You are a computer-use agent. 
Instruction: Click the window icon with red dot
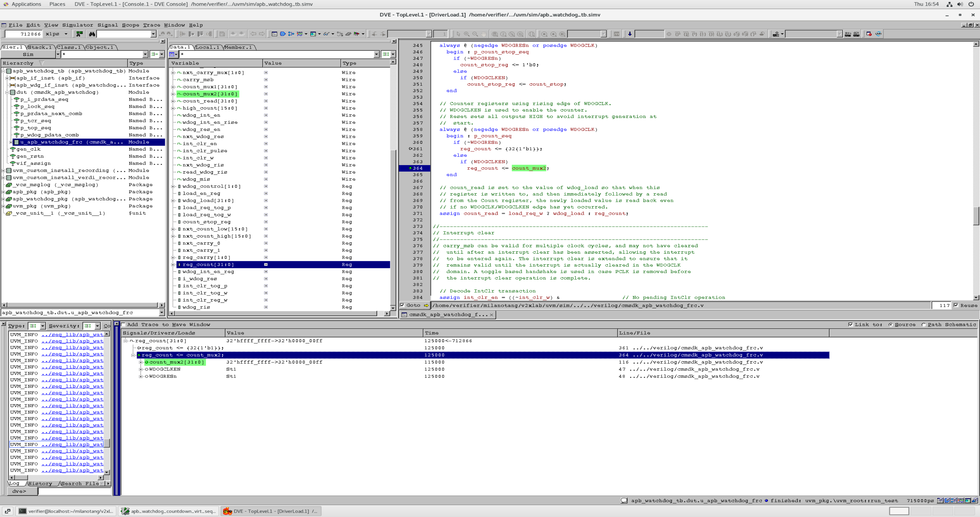tap(869, 34)
